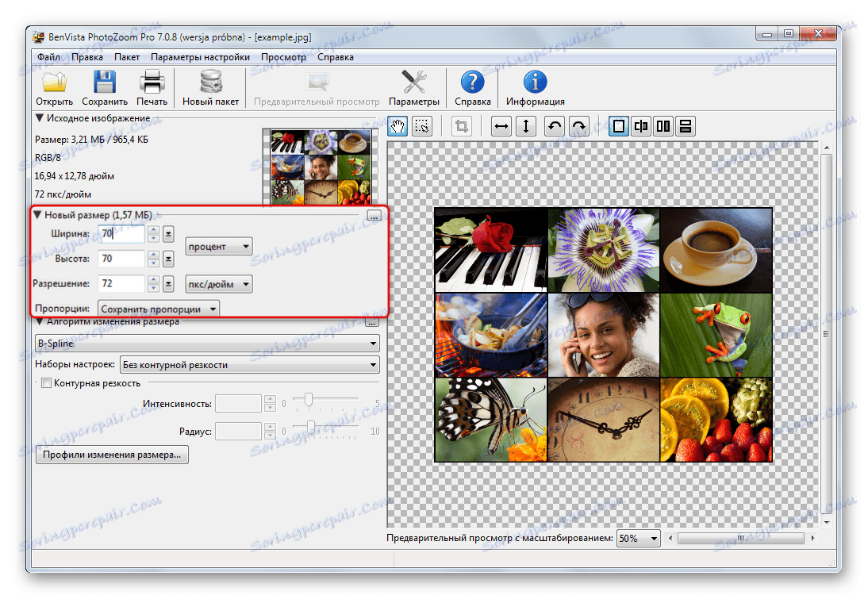
Task: Open the Правка menu
Action: point(87,57)
